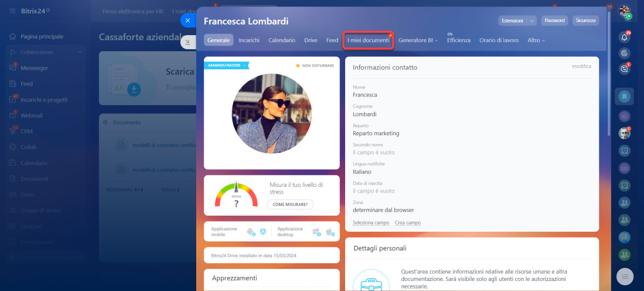644x291 pixels.
Task: Click the CRM cart icon
Action: tap(13, 131)
